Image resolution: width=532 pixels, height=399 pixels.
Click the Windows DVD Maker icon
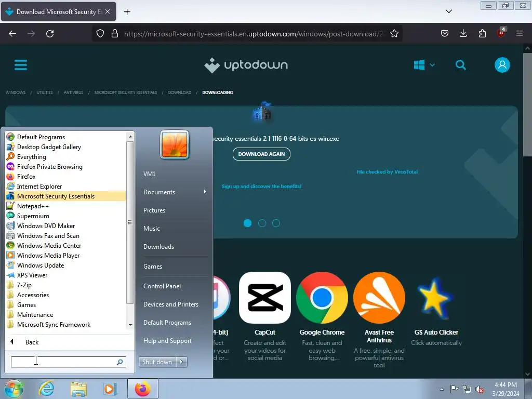tap(10, 225)
